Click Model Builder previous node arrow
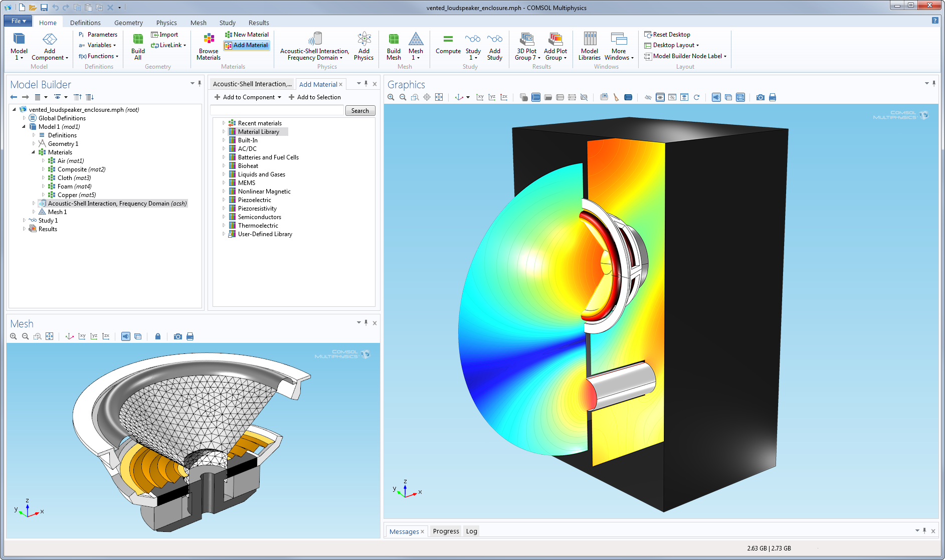Viewport: 945px width, 560px height. [x=14, y=97]
